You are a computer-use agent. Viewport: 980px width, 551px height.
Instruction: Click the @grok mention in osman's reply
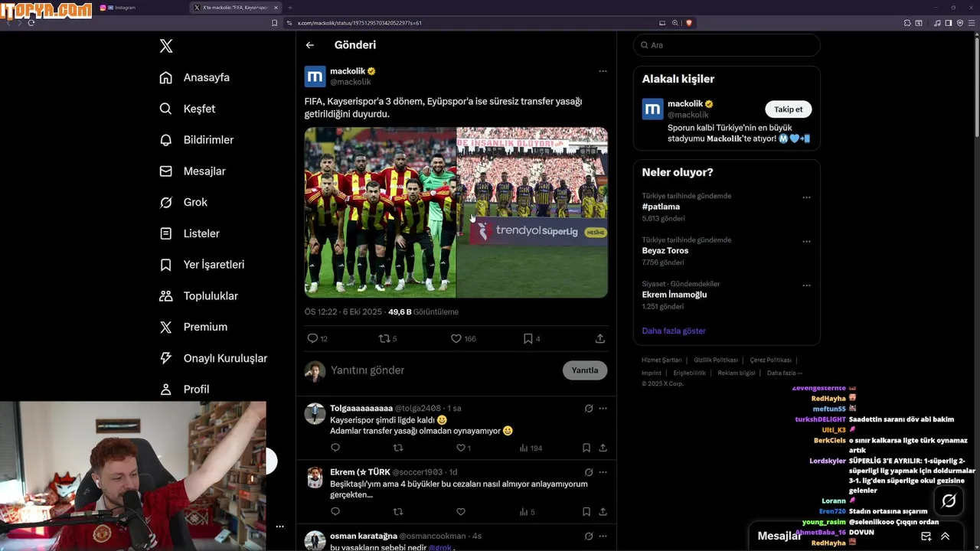[439, 548]
